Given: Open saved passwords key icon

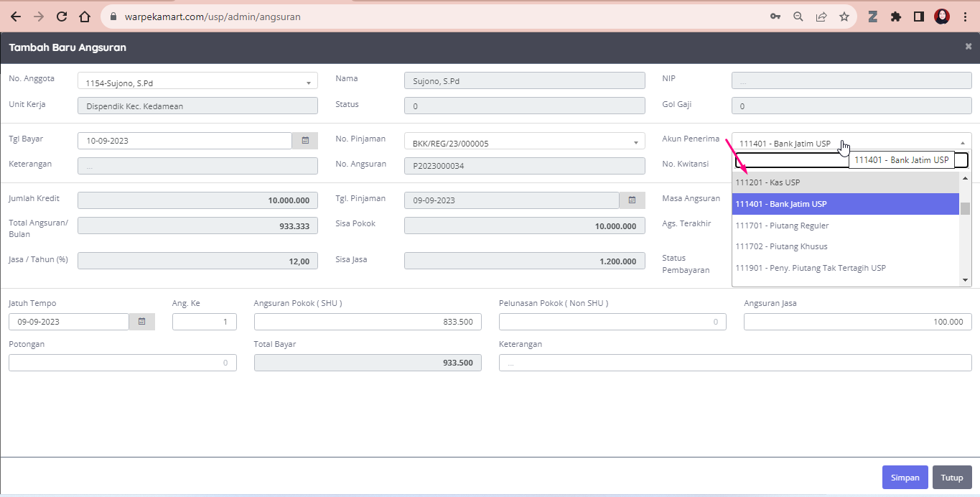Looking at the screenshot, I should [775, 17].
